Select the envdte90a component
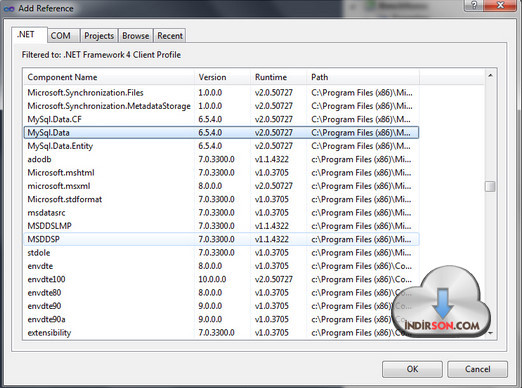Screen dimensions: 522x388 click(x=221, y=319)
